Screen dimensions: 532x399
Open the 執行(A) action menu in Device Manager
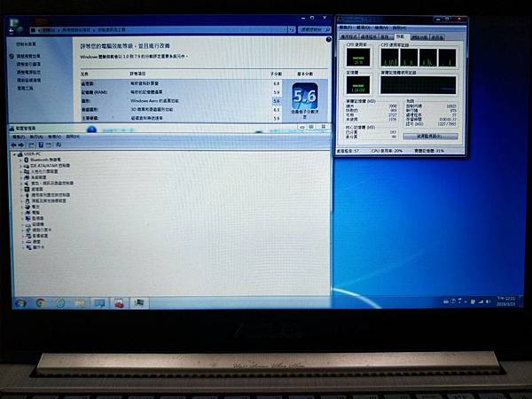(36, 137)
